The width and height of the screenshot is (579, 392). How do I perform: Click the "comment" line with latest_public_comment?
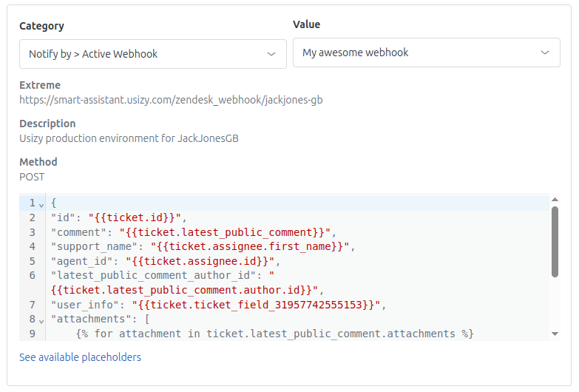[194, 232]
